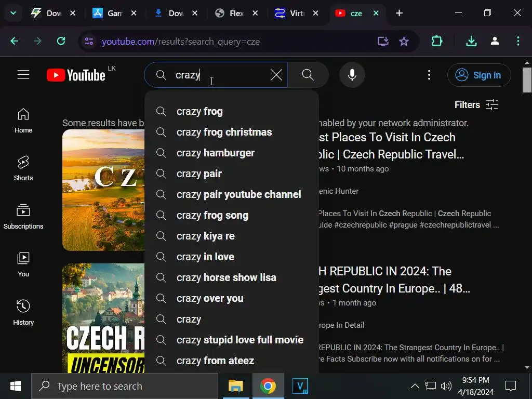The width and height of the screenshot is (532, 399).
Task: Open the browser extensions puzzle icon
Action: pyautogui.click(x=437, y=42)
